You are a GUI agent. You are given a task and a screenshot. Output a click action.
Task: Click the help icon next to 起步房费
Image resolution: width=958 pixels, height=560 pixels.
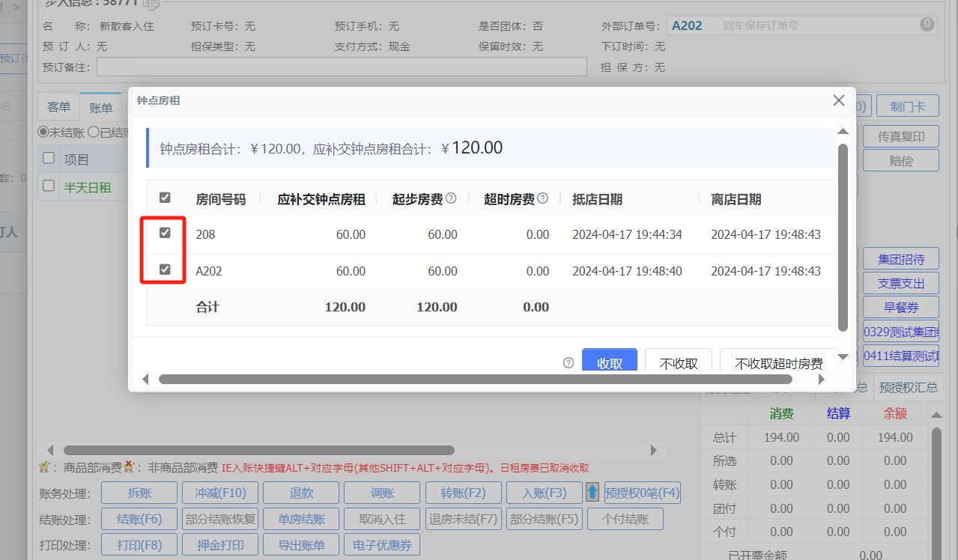451,198
